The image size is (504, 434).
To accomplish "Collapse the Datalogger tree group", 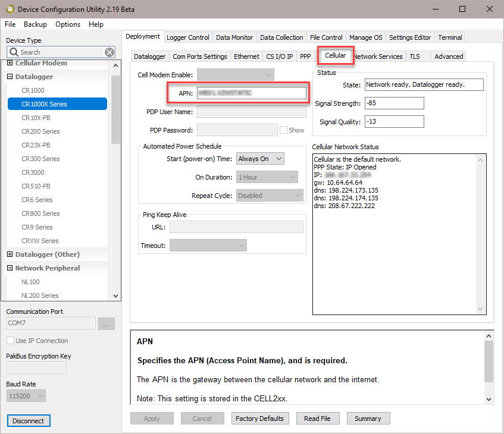I will [10, 77].
